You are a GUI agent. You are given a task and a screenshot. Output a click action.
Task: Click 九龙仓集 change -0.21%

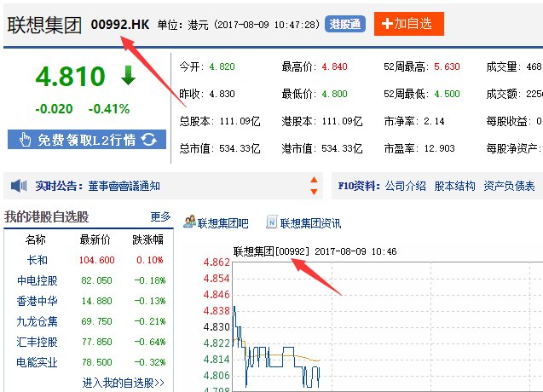coord(150,321)
